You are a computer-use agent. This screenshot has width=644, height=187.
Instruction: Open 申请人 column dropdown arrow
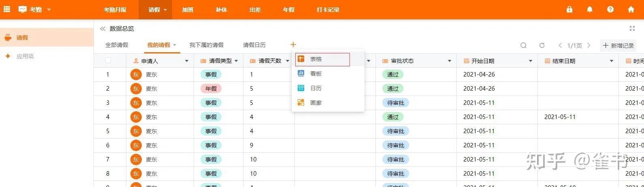187,61
